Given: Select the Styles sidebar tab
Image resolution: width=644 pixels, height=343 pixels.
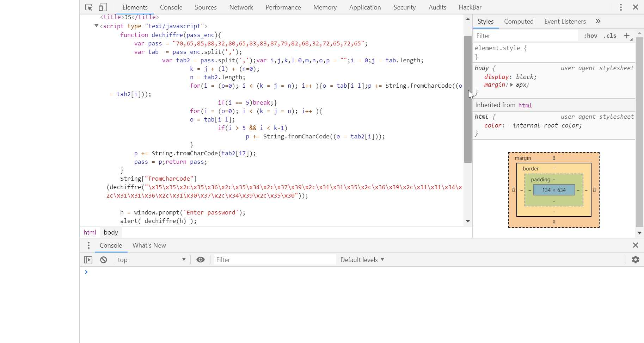Looking at the screenshot, I should pos(485,21).
